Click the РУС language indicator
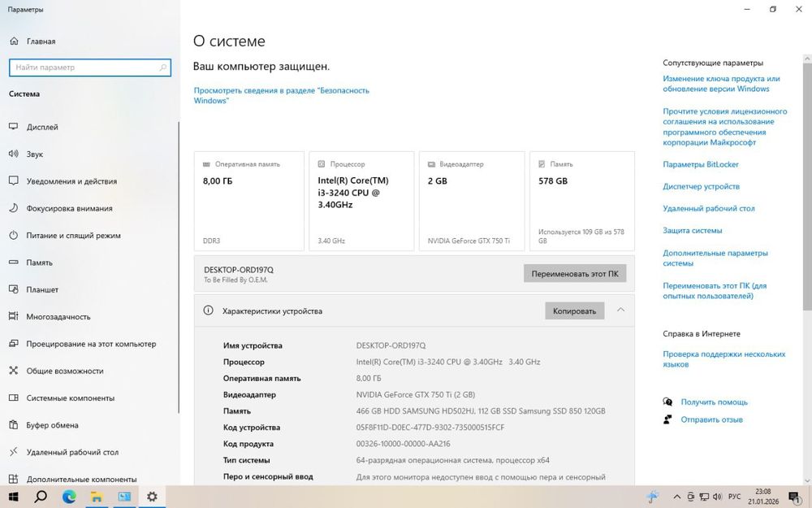This screenshot has width=812, height=508. click(734, 497)
